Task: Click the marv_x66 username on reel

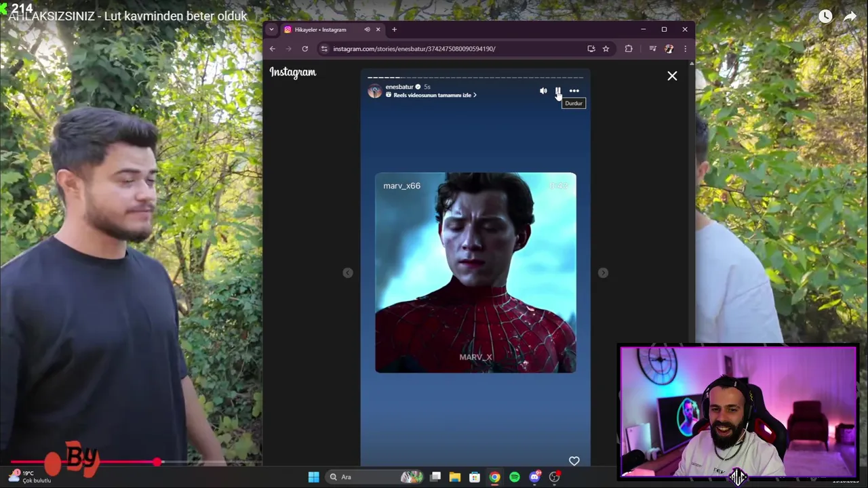Action: pos(401,186)
